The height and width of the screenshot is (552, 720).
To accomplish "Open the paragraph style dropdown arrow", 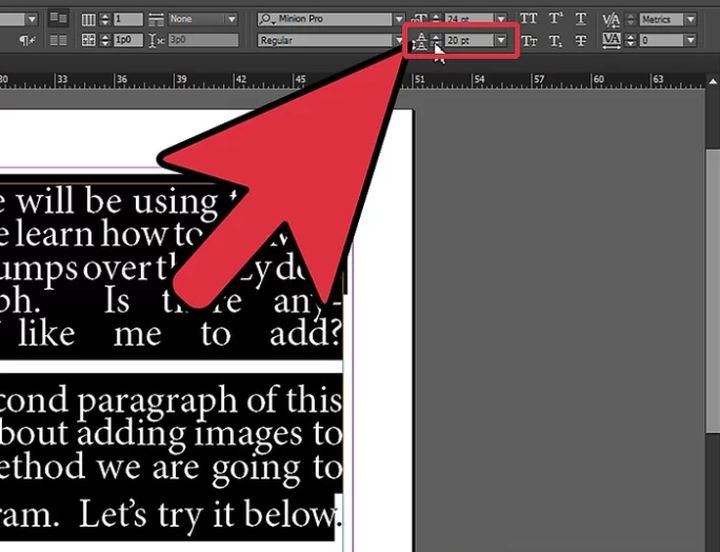I will tap(32, 19).
